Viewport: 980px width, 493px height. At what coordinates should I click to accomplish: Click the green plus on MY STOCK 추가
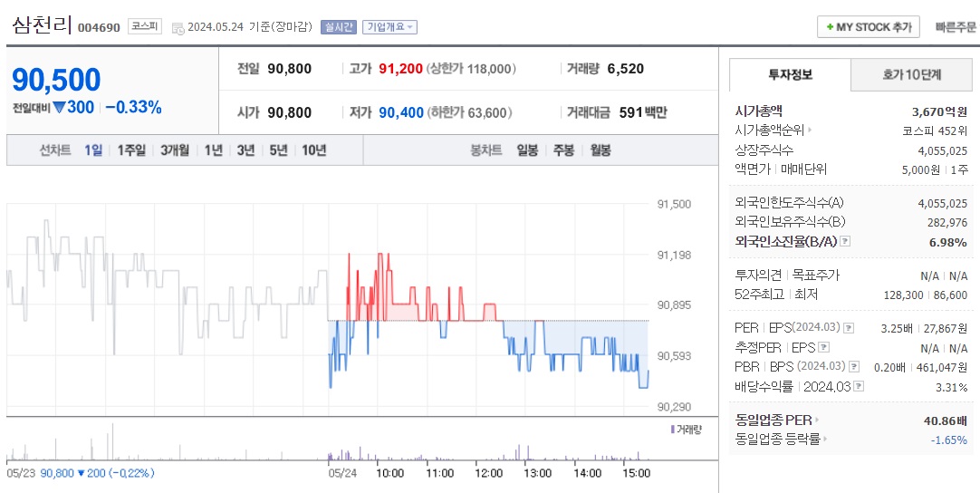[x=830, y=27]
